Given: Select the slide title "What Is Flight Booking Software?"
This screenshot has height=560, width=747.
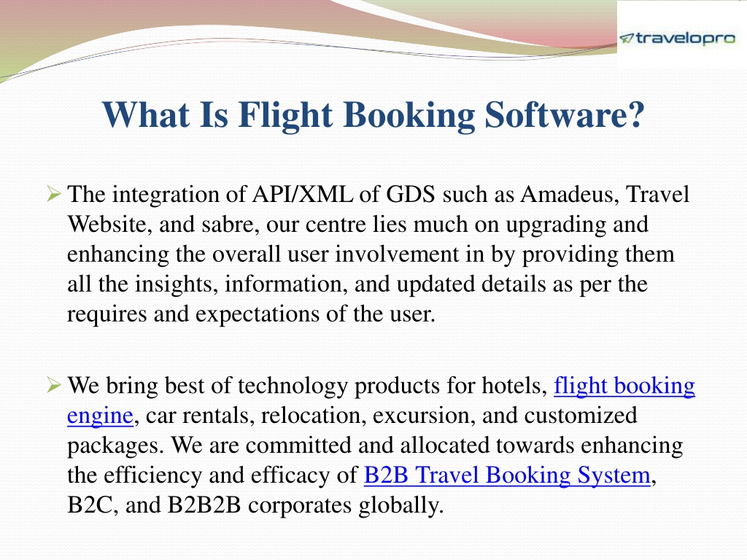Looking at the screenshot, I should pos(373,115).
